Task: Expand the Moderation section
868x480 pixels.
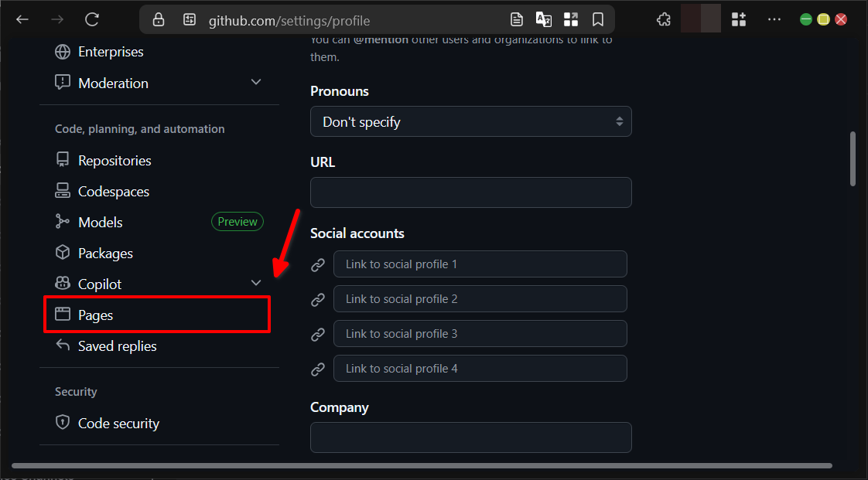Action: (x=255, y=81)
